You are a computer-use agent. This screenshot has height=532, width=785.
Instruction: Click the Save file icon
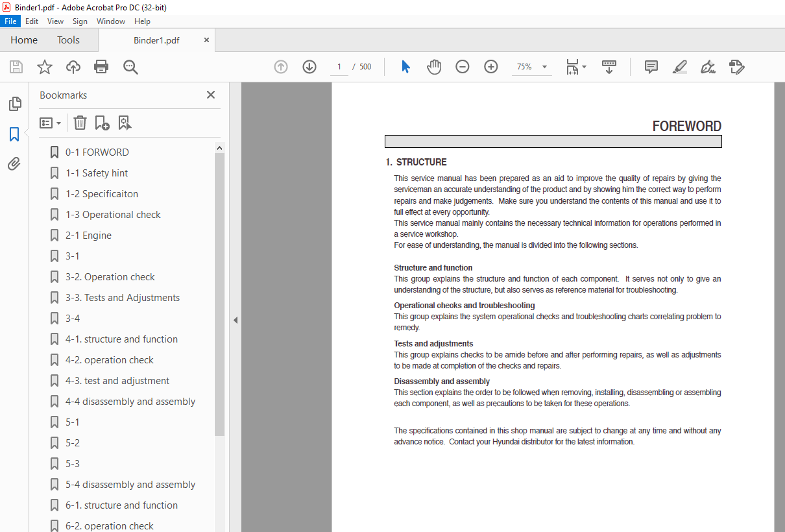click(x=16, y=67)
